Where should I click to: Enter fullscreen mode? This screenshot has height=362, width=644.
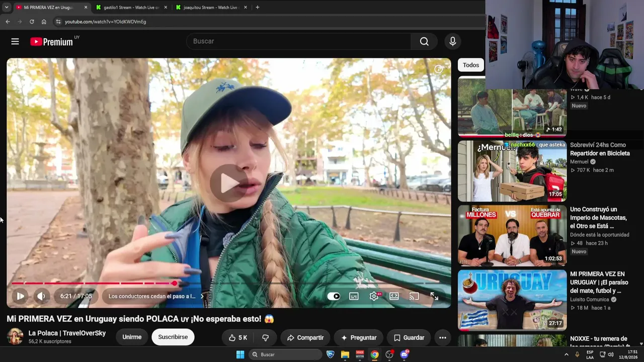pos(434,296)
